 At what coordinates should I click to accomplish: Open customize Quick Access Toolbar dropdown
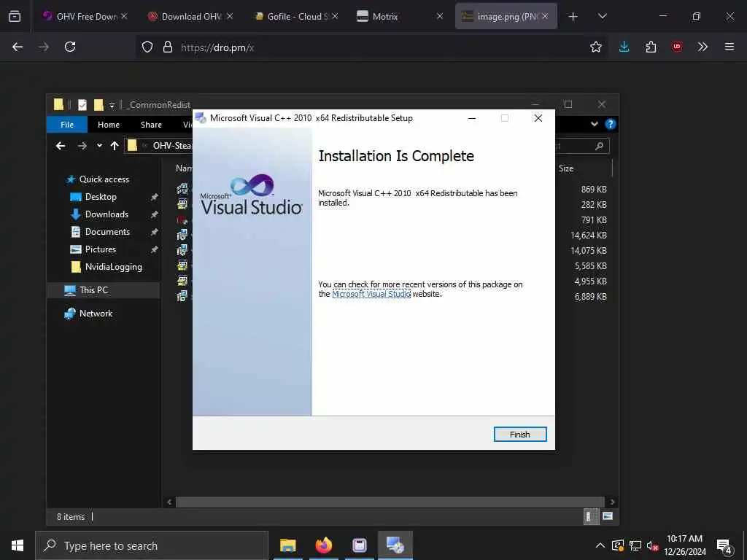[112, 105]
